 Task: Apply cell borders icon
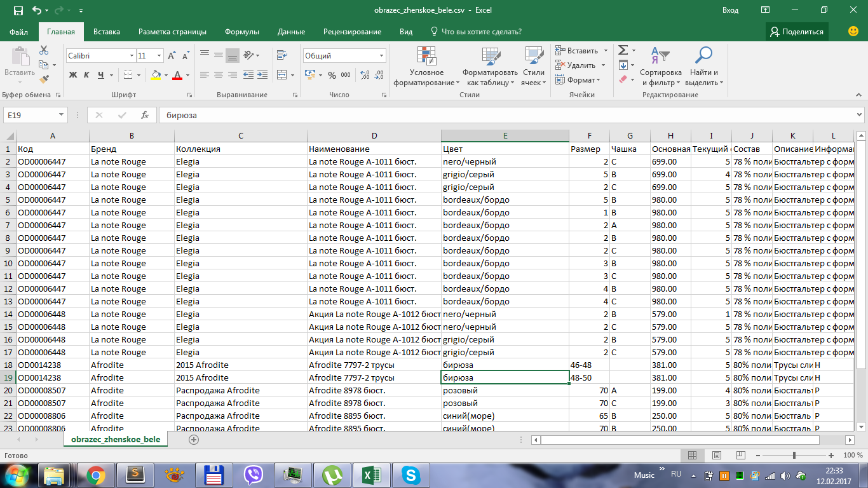coord(128,75)
